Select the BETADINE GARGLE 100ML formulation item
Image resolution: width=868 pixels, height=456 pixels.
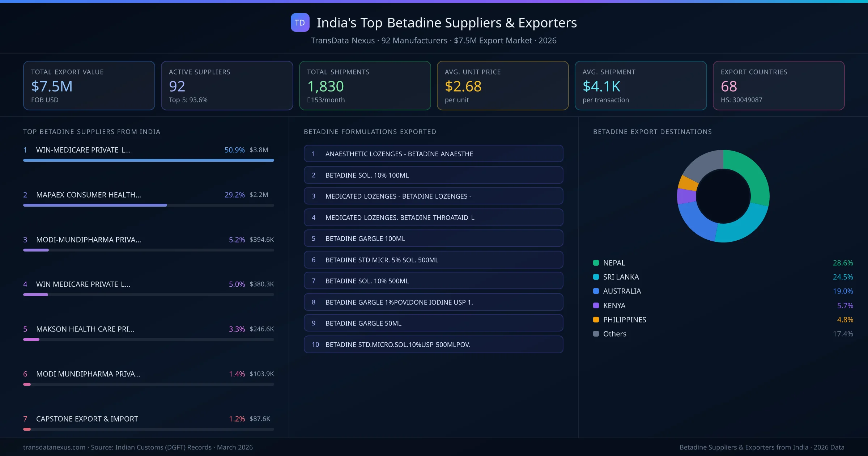click(x=433, y=238)
